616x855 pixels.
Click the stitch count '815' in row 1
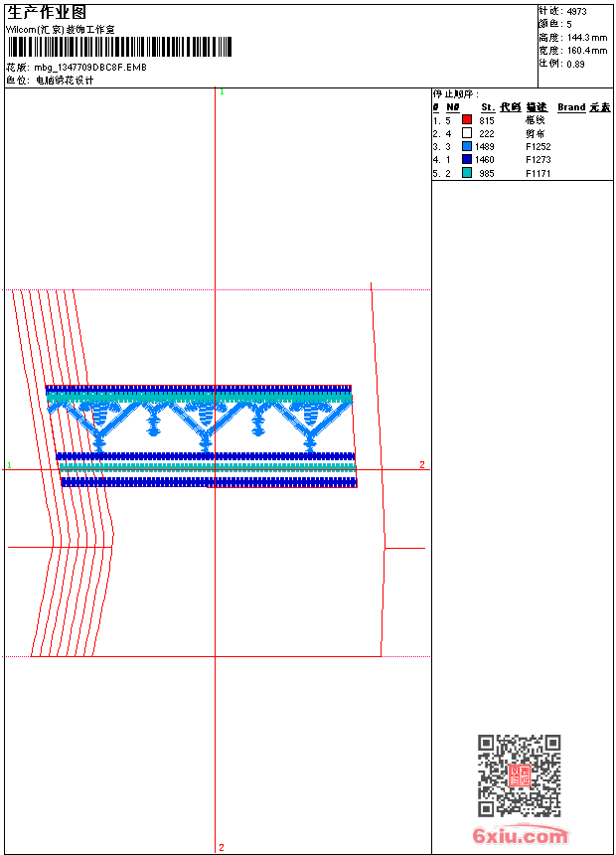click(x=487, y=121)
